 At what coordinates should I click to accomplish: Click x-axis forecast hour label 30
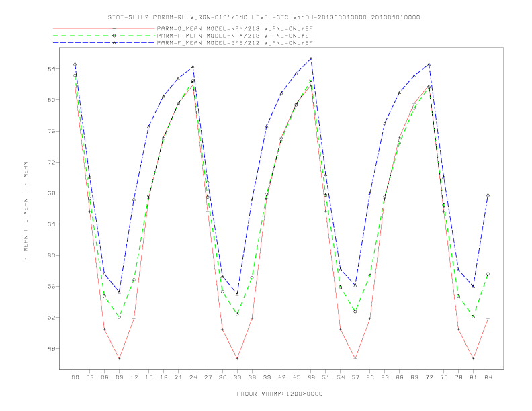click(222, 377)
